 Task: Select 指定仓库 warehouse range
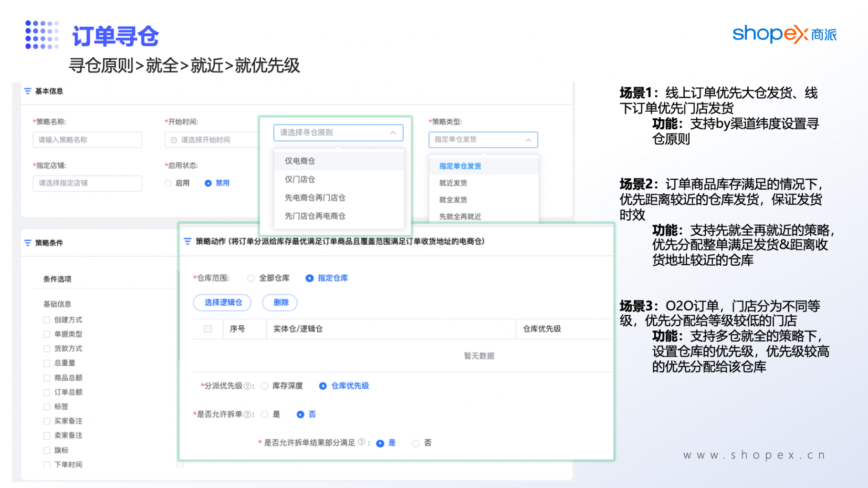pos(310,278)
